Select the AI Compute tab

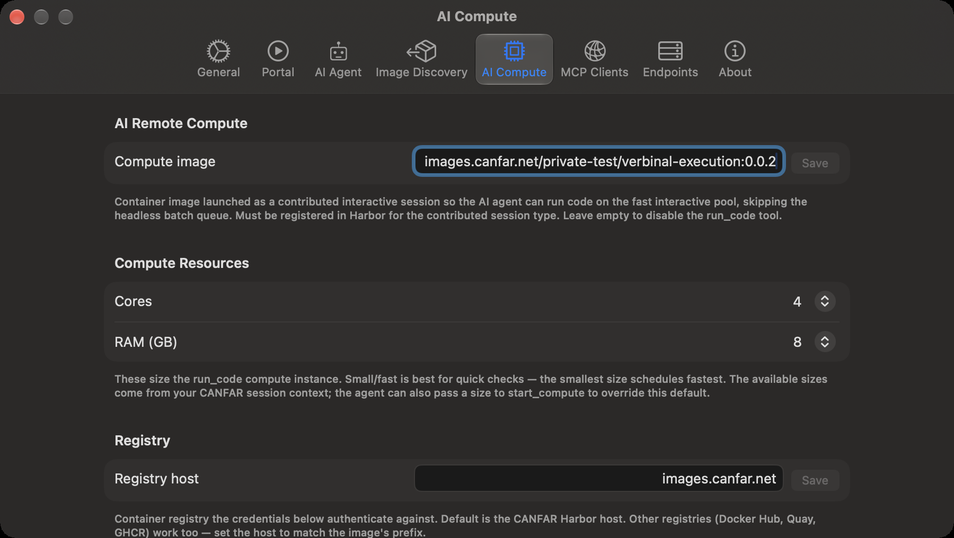514,60
